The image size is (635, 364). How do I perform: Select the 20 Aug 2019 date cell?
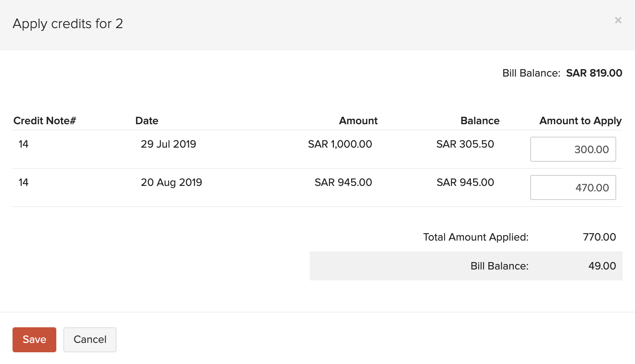pyautogui.click(x=171, y=182)
